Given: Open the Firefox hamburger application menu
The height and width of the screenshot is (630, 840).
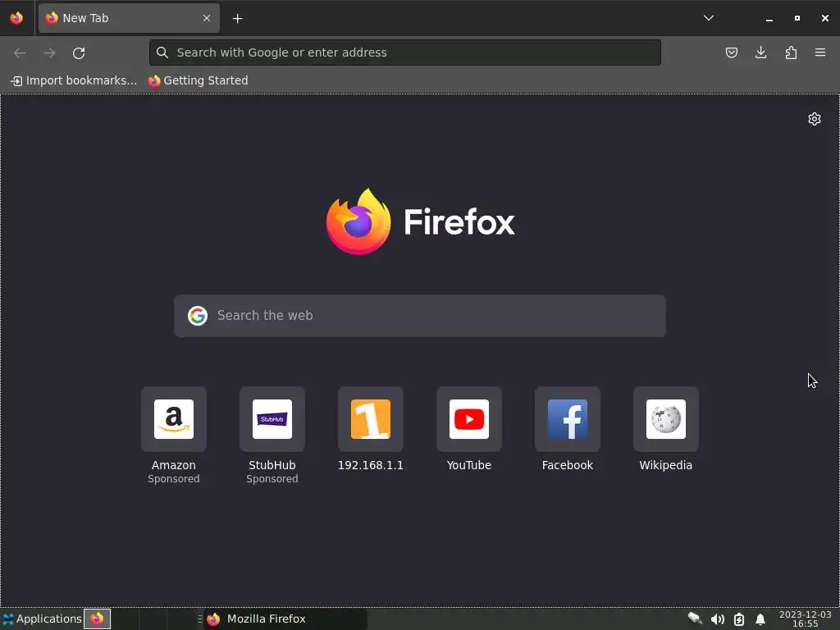Looking at the screenshot, I should point(820,52).
